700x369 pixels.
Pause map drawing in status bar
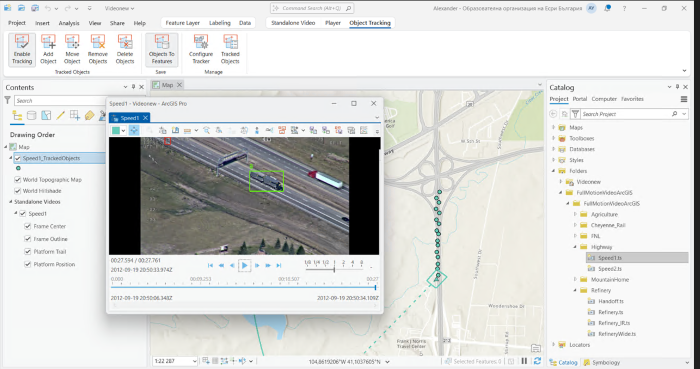point(524,361)
